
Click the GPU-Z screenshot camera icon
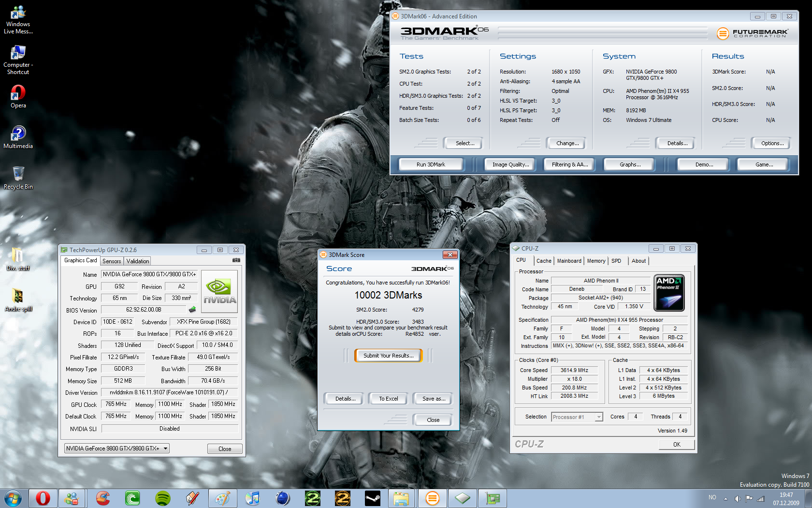click(236, 260)
